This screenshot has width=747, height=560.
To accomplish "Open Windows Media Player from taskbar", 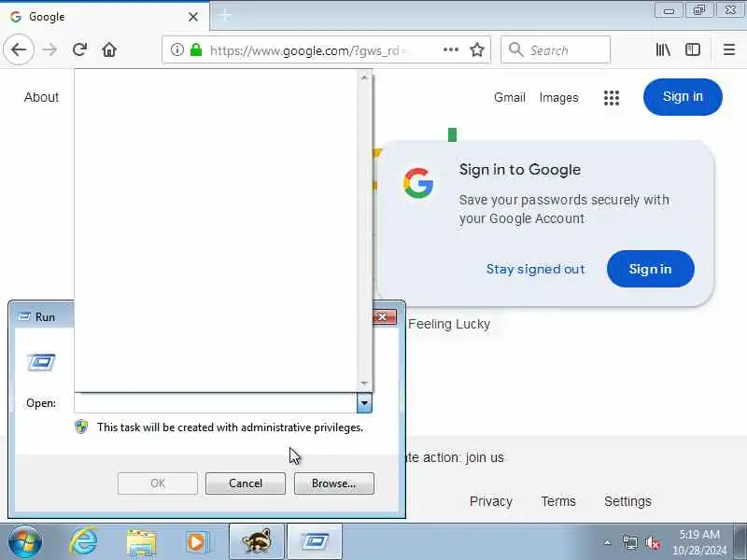I will 197,542.
